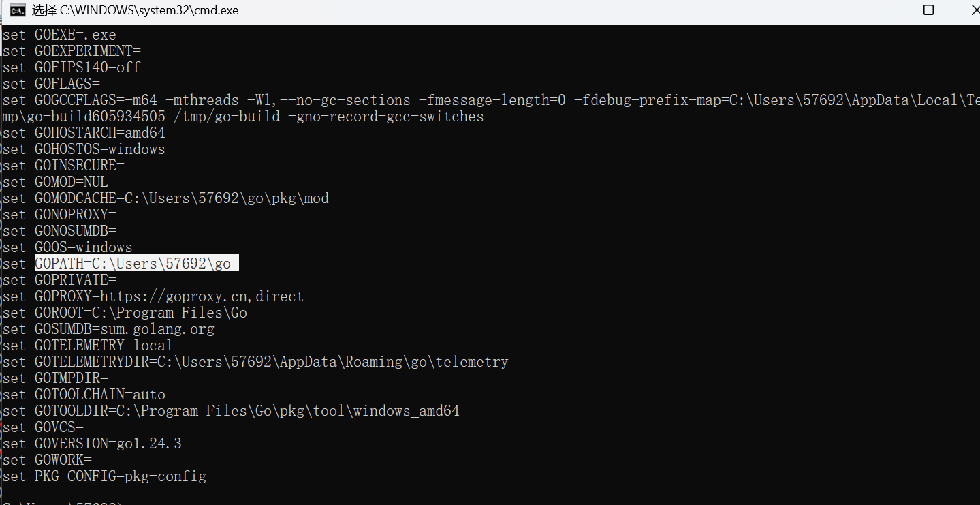Screen dimensions: 980x505
Task: Click the GOROOT Program Files line
Action: tap(125, 313)
